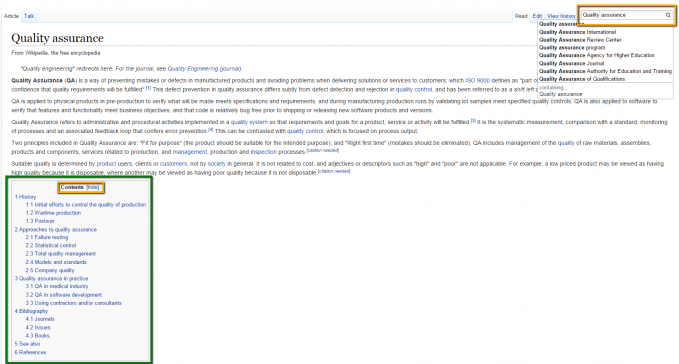Jump to 1.3 Postwar section
This screenshot has width=679, height=364.
point(40,221)
